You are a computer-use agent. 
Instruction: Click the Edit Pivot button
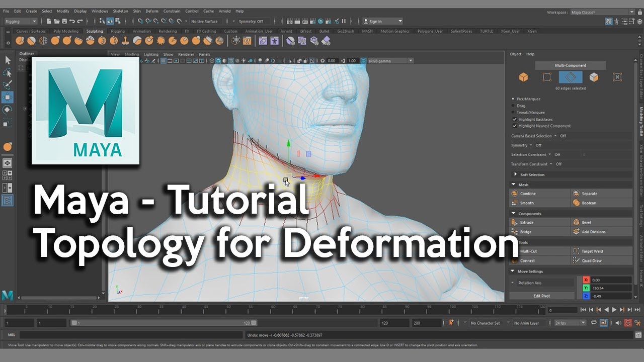[542, 296]
